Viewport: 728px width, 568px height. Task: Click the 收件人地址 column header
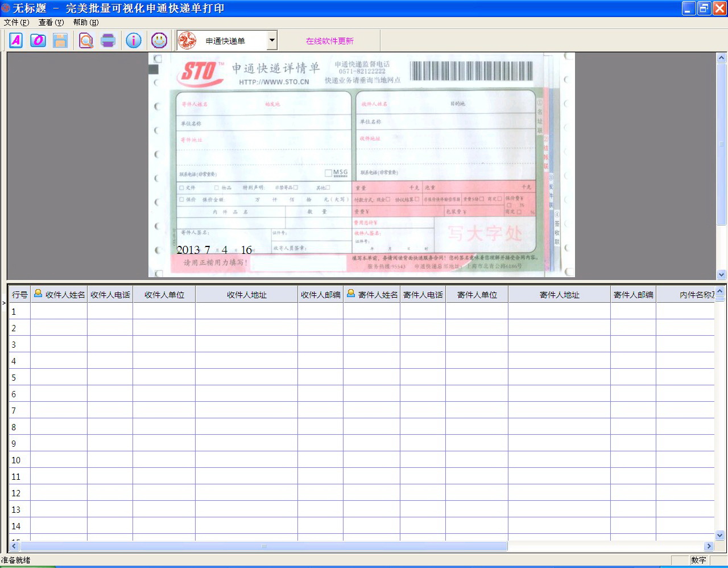(x=247, y=295)
